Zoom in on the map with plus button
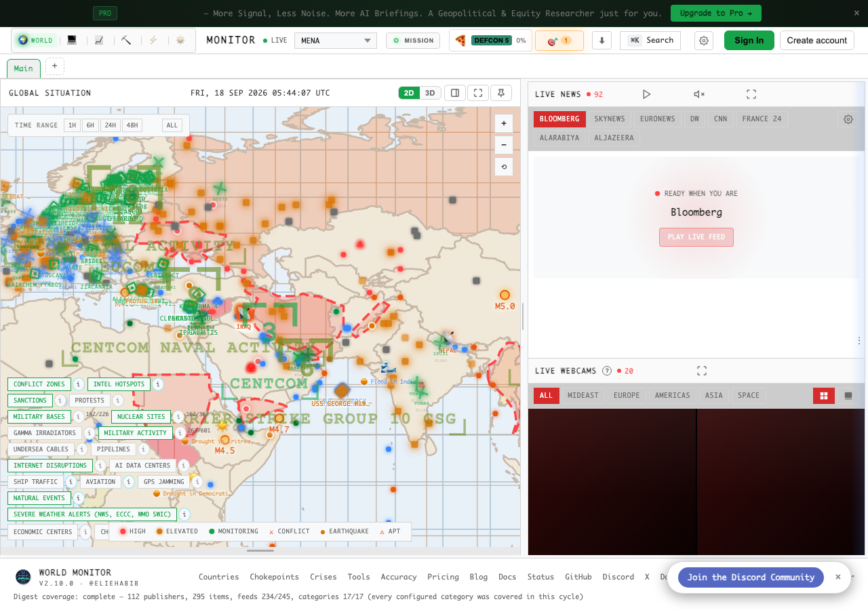Screen dimensions: 868x610 pyautogui.click(x=504, y=124)
